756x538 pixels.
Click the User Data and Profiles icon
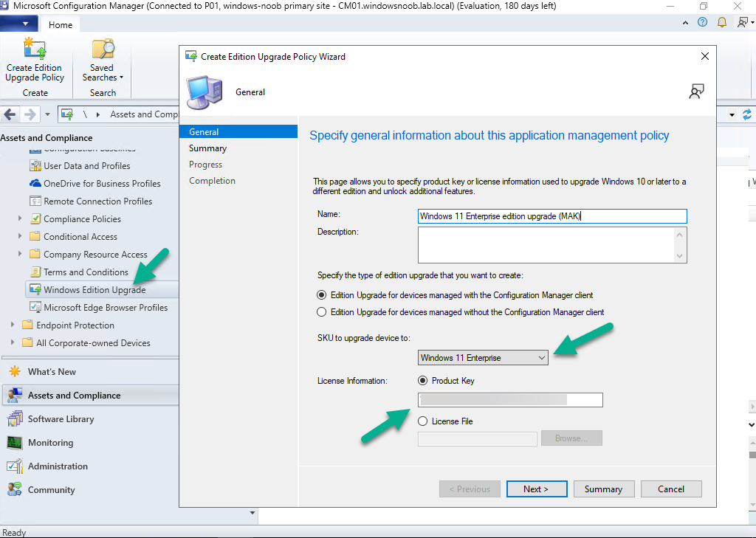(x=35, y=166)
